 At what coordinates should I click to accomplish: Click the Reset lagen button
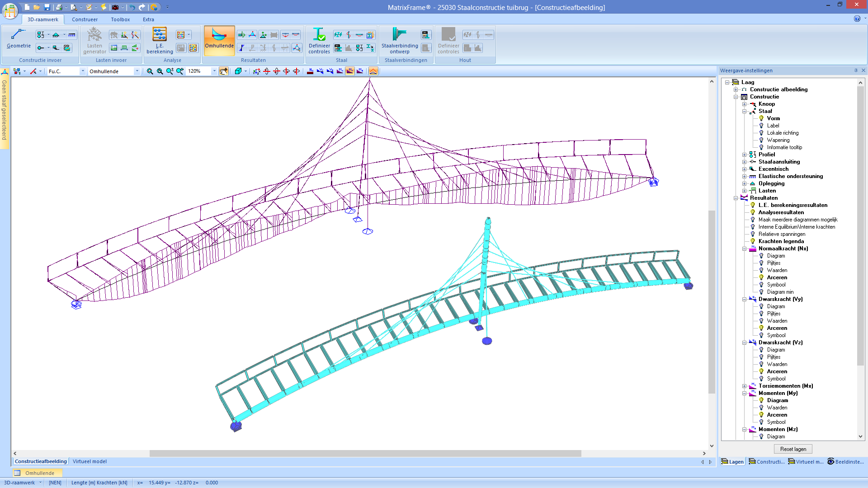coord(793,449)
